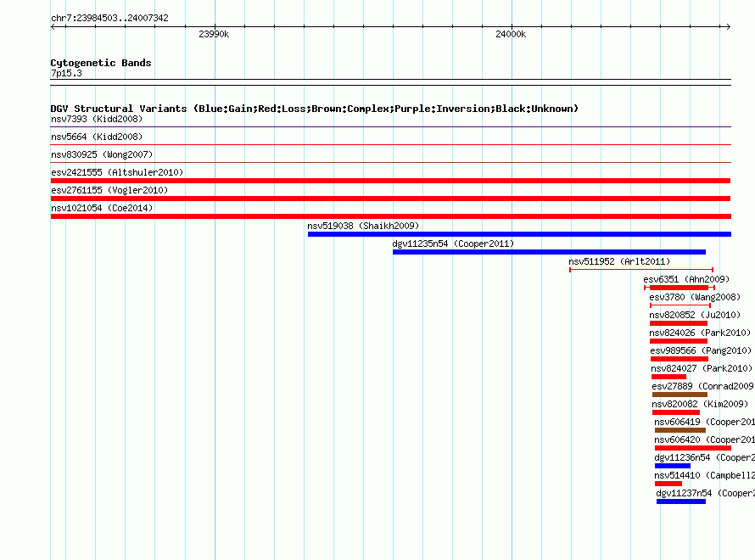Click nsv606420 Cooper variant label

704,440
